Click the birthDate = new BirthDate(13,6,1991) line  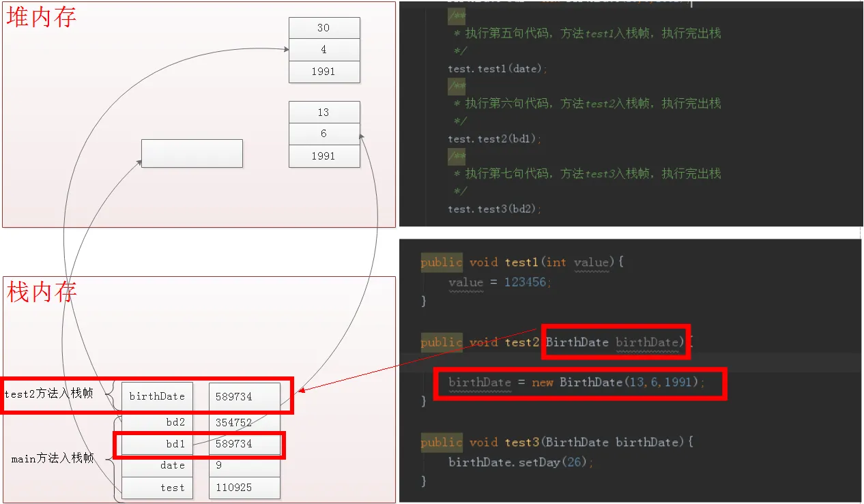click(577, 383)
